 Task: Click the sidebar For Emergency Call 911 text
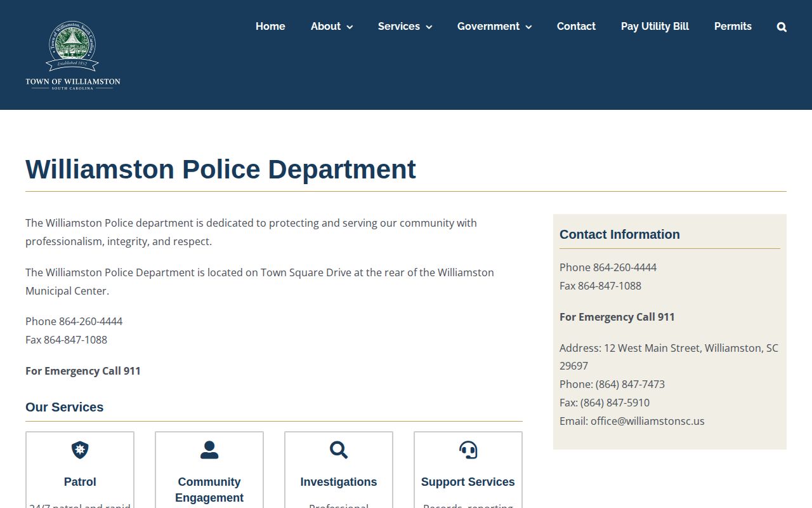[x=617, y=317]
